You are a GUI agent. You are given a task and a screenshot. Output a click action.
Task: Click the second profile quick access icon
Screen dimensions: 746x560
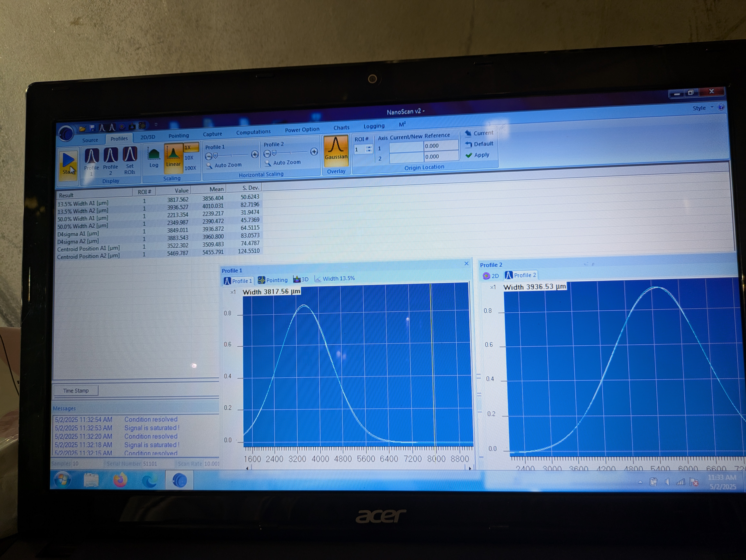tap(112, 127)
